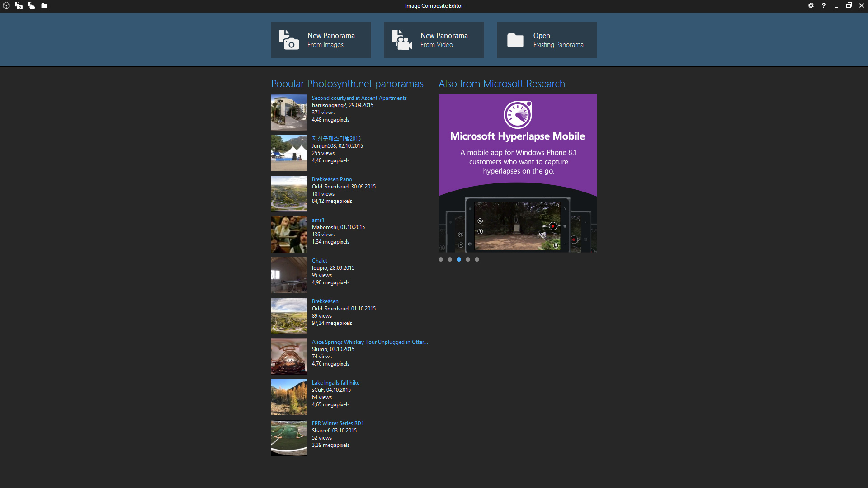Select the New Panorama From Video toolbar icon

pos(32,6)
